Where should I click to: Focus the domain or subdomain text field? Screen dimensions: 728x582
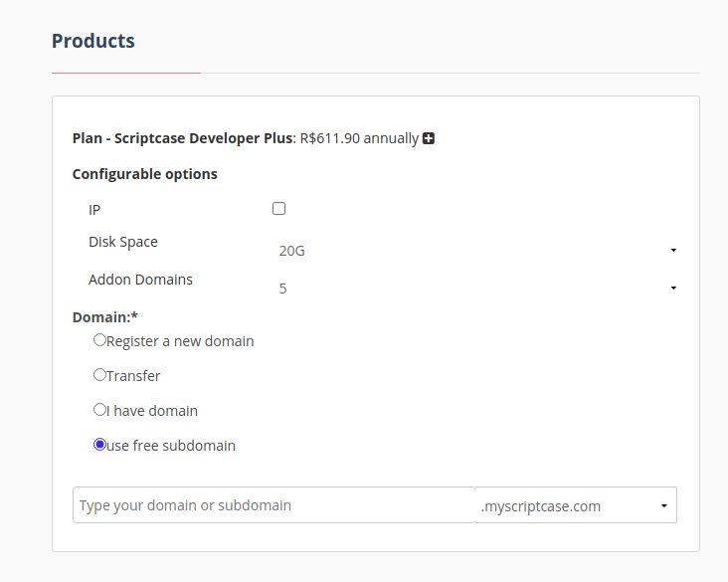pos(273,505)
